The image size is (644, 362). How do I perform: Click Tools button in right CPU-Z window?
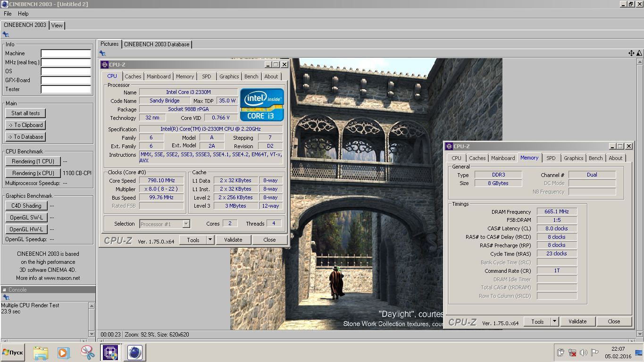coord(537,321)
